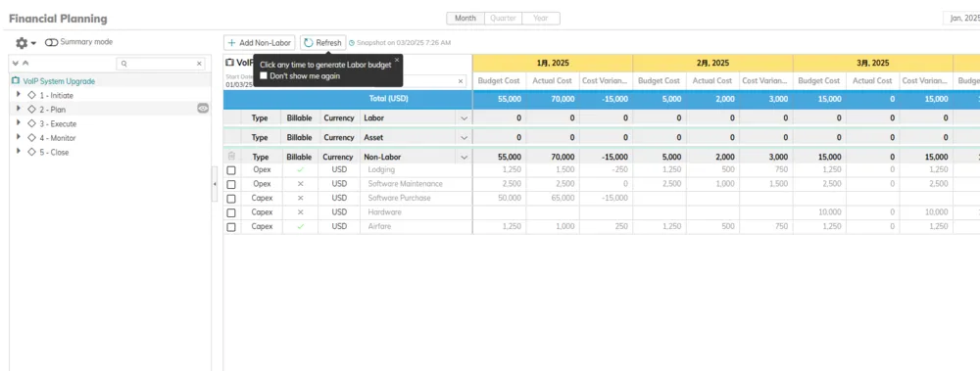Image resolution: width=980 pixels, height=371 pixels.
Task: Click the Refresh circular arrow icon
Action: [x=308, y=42]
